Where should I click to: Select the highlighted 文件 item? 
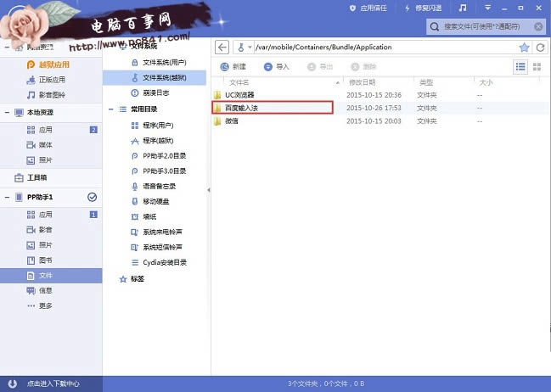click(51, 276)
